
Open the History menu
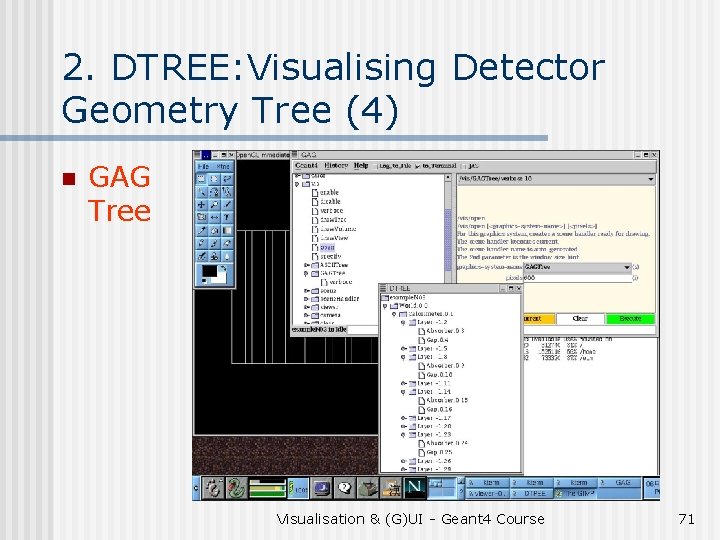click(336, 165)
